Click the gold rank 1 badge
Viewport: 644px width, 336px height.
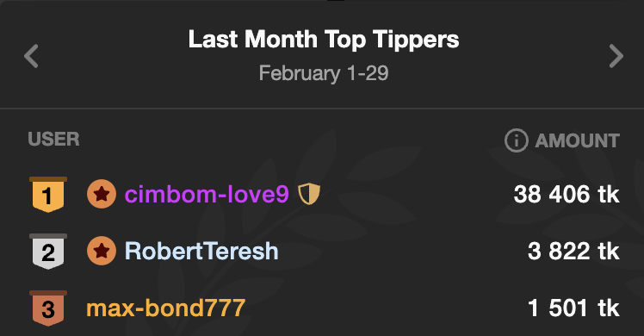48,195
